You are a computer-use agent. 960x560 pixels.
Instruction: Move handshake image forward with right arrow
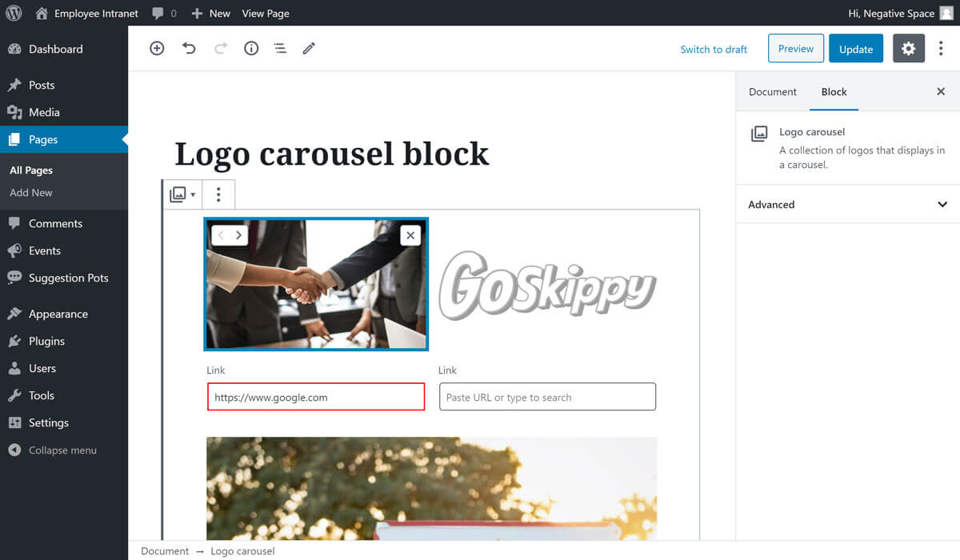tap(238, 235)
